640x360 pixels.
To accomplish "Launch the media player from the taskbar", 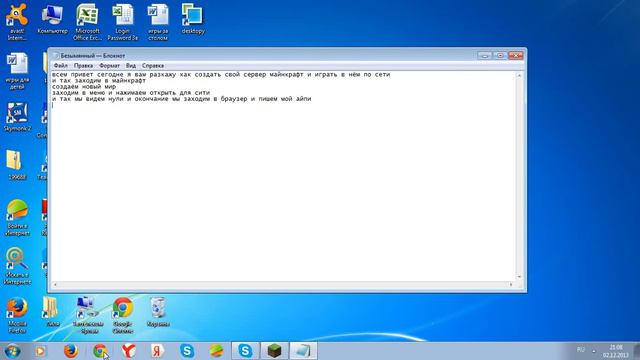I will pyautogui.click(x=40, y=351).
